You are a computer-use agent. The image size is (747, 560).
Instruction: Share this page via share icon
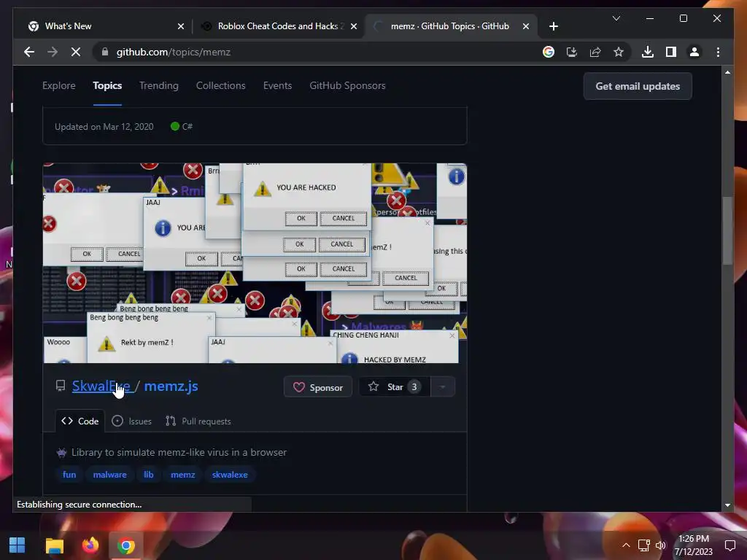pos(595,52)
